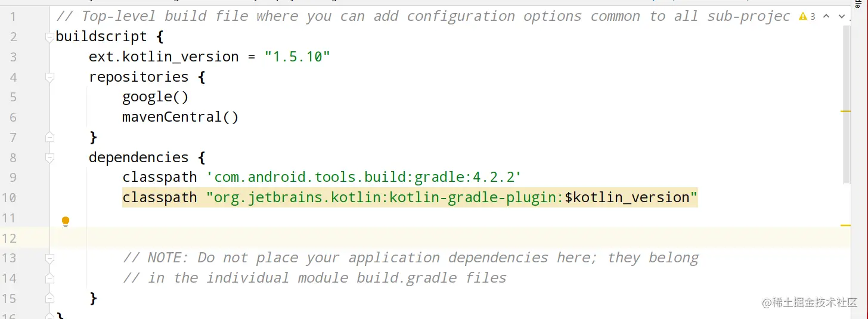Place cursor in buildscript keyword
The width and height of the screenshot is (868, 319).
101,37
